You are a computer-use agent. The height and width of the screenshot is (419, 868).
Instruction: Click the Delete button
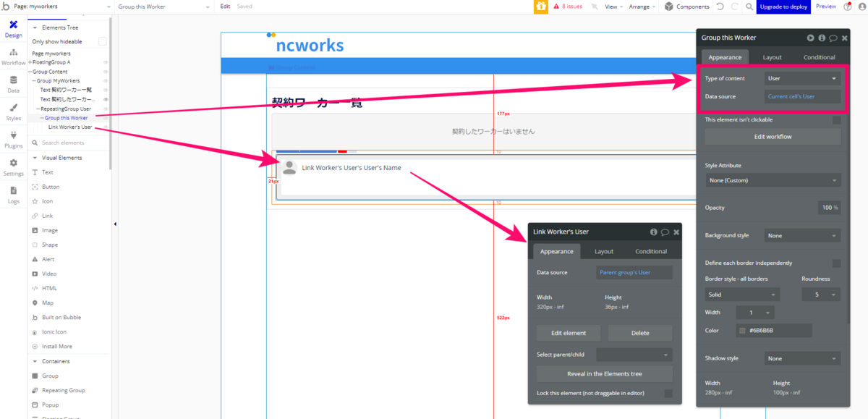[640, 333]
